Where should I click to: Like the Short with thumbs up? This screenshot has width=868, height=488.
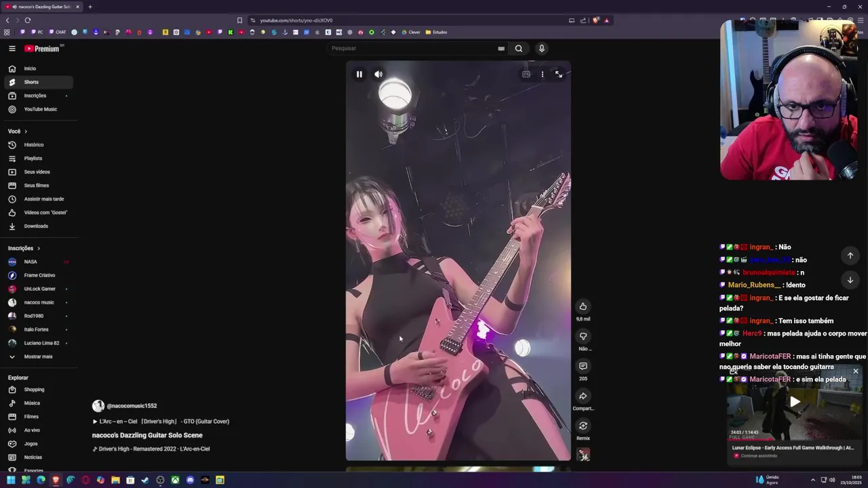583,306
